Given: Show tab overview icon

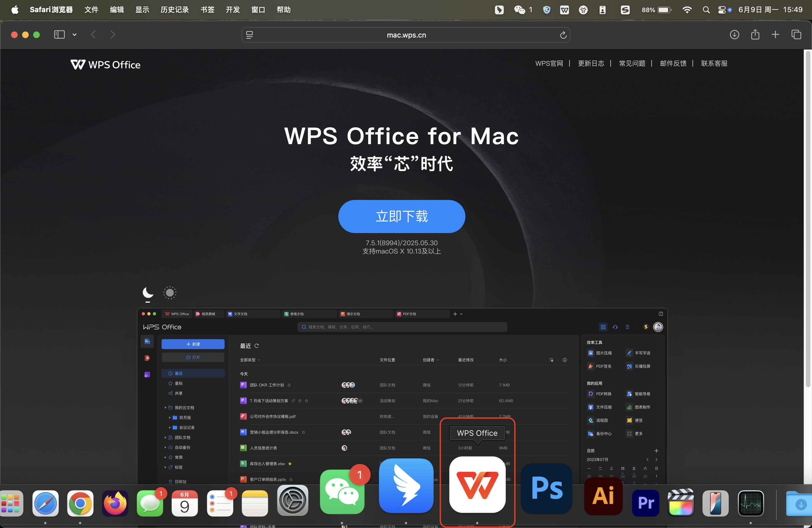Looking at the screenshot, I should (x=796, y=35).
